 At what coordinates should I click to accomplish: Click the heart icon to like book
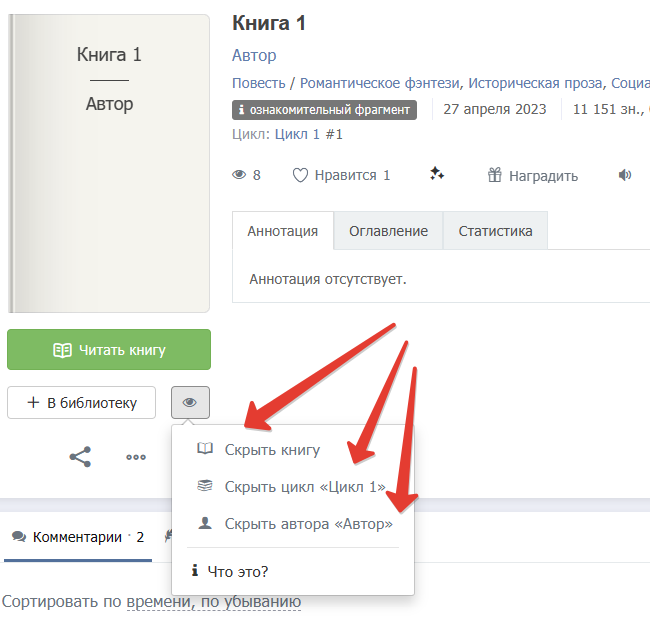click(300, 175)
